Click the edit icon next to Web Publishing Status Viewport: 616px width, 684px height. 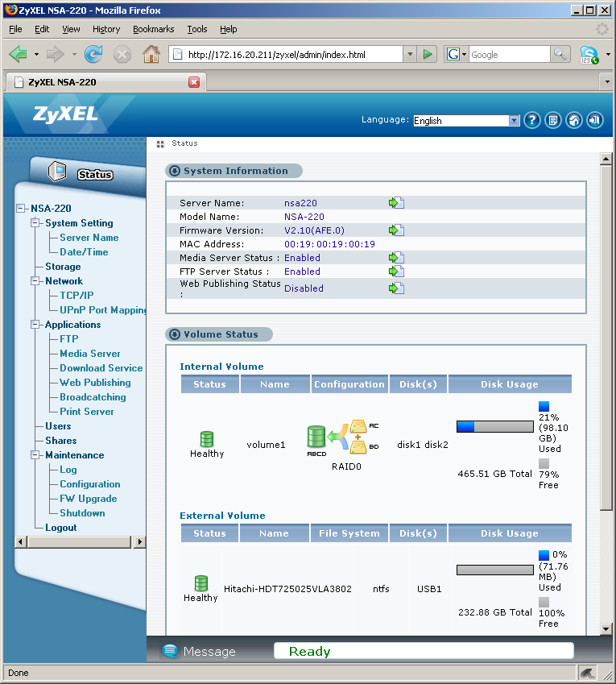pos(396,288)
